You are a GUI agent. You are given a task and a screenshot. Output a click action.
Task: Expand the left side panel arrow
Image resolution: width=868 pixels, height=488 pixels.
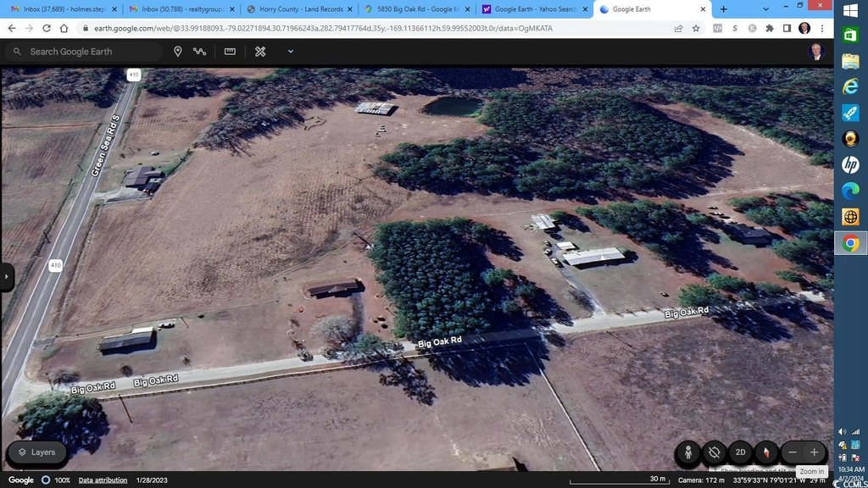[7, 276]
